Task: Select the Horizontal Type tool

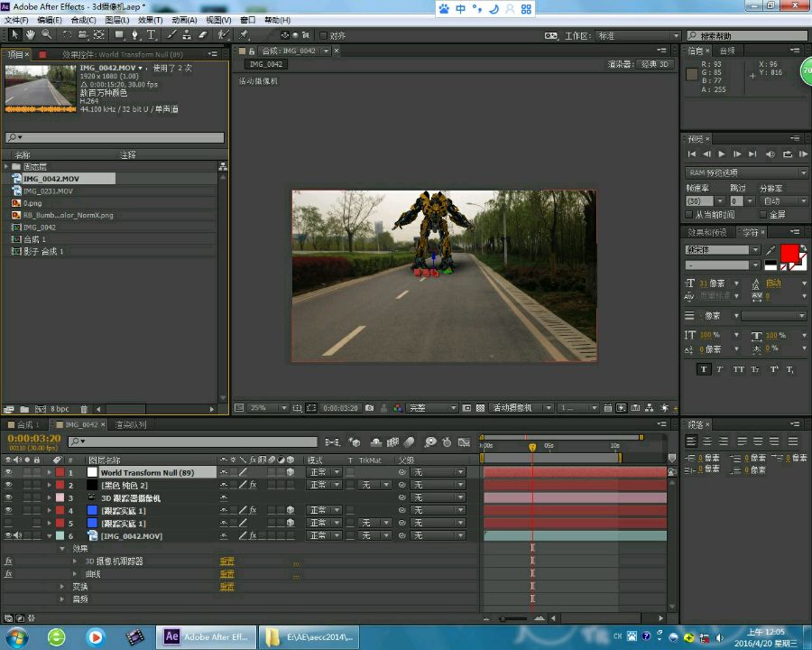Action: tap(150, 35)
